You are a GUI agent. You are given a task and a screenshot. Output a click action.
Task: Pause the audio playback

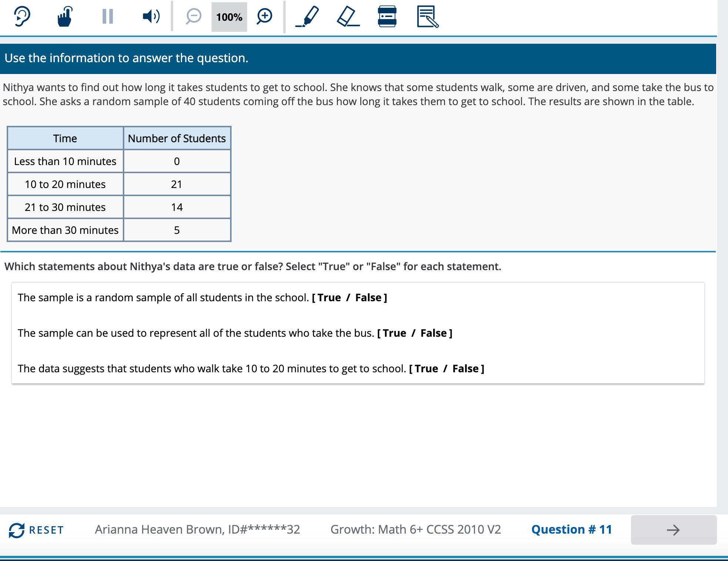(x=107, y=17)
